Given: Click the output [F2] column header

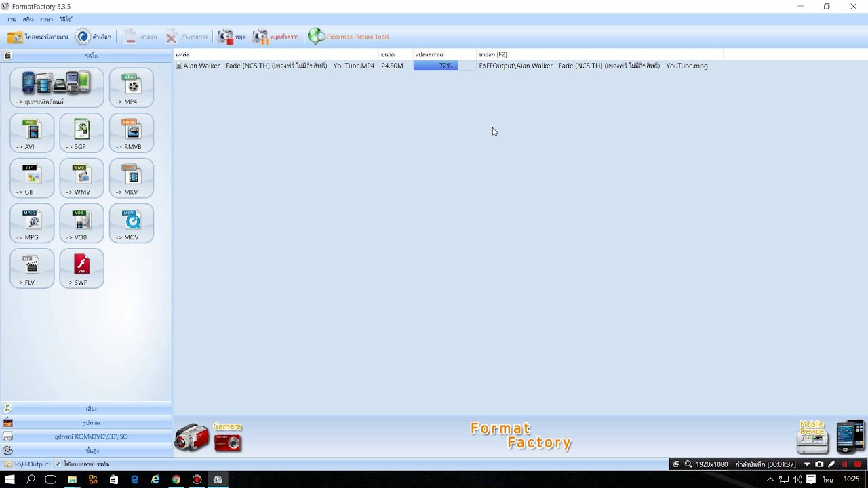Looking at the screenshot, I should coord(599,54).
